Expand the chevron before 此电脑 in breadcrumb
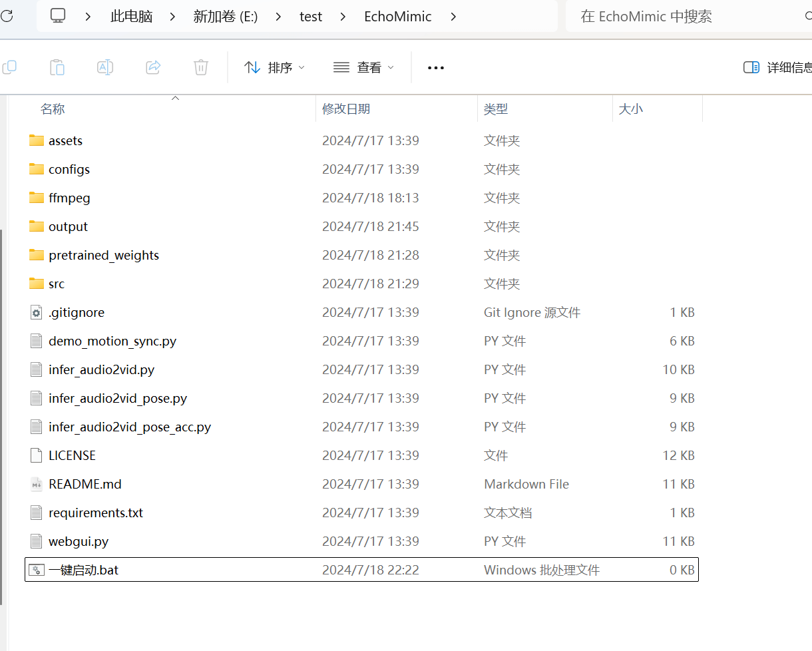The image size is (812, 651). (89, 16)
